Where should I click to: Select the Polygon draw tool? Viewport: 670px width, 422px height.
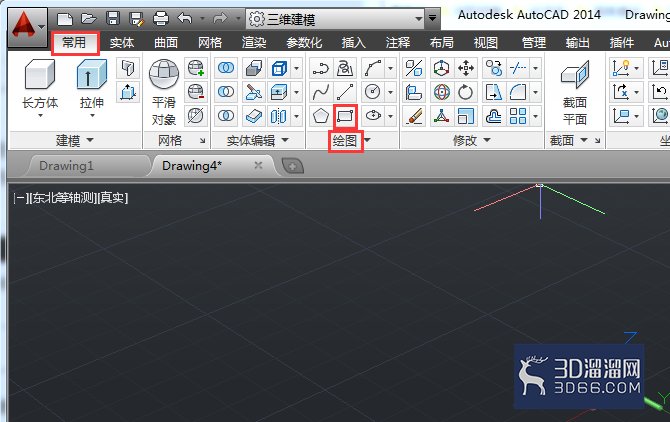pos(320,116)
